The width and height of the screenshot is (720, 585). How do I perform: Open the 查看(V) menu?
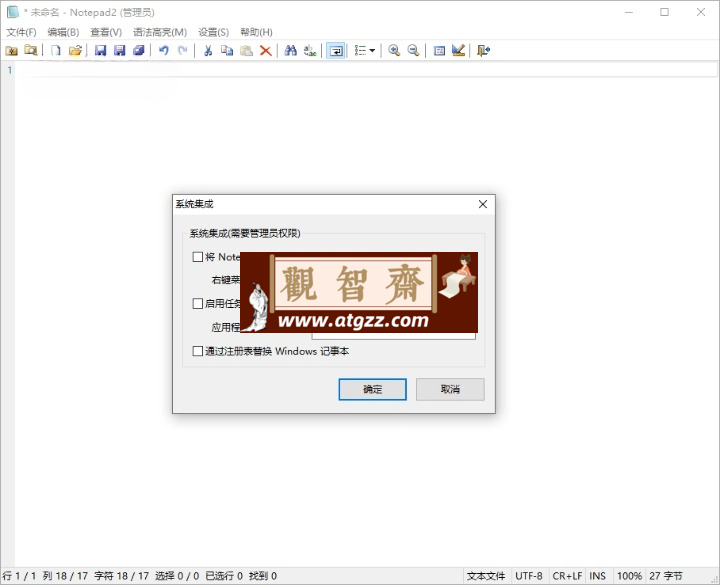pyautogui.click(x=106, y=32)
